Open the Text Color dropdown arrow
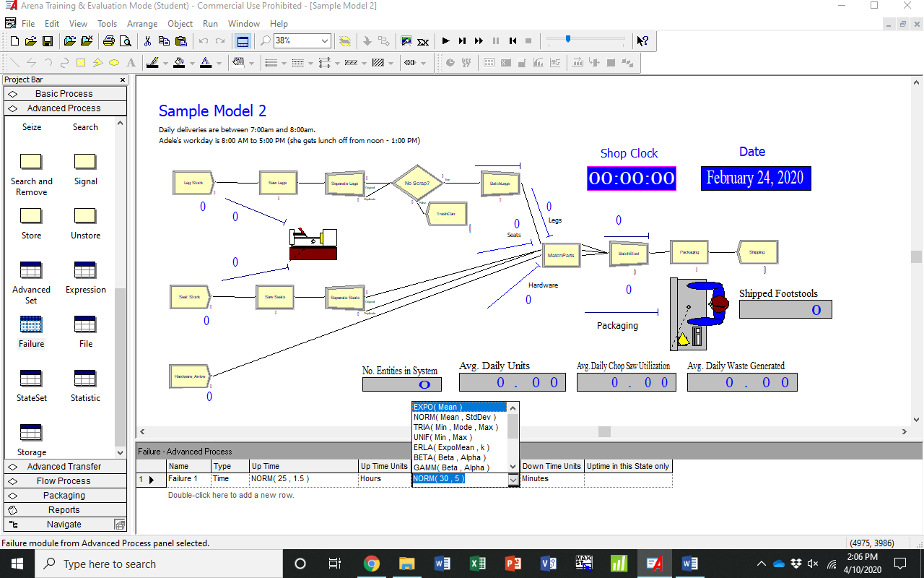 tap(219, 63)
